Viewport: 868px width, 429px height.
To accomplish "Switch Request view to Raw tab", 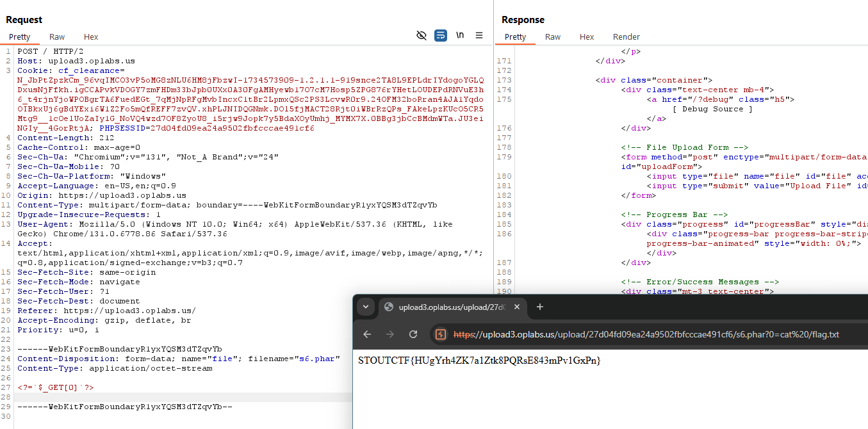I will [57, 37].
